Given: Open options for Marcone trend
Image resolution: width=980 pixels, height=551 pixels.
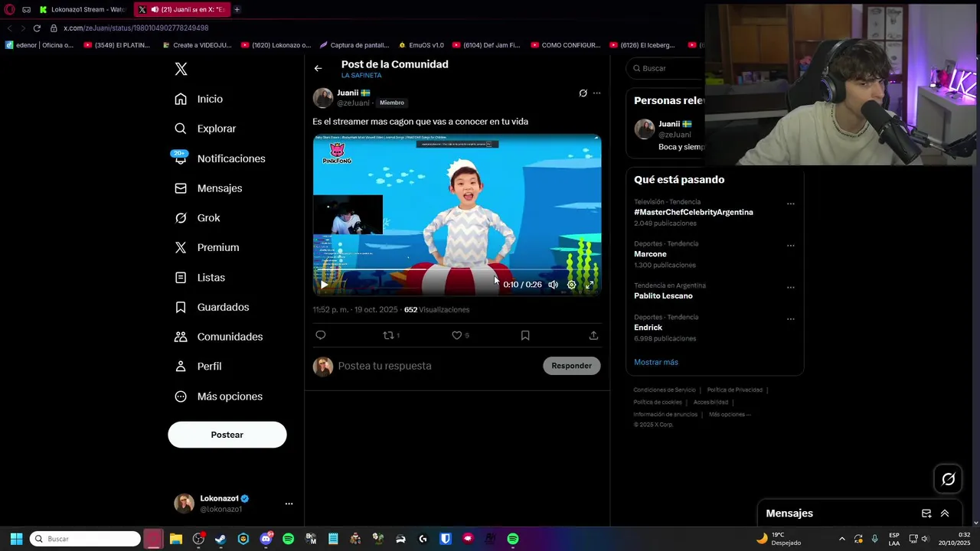Looking at the screenshot, I should coord(791,246).
